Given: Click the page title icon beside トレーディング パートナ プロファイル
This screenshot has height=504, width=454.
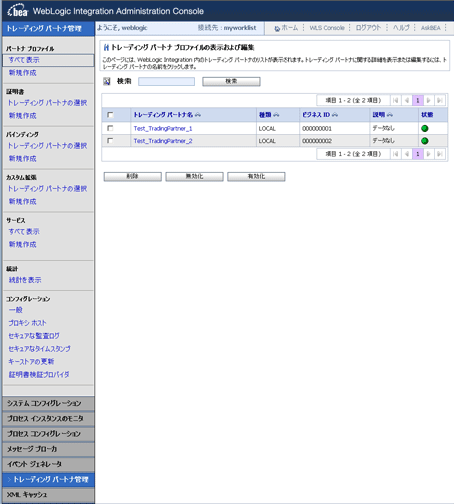Looking at the screenshot, I should tap(106, 48).
